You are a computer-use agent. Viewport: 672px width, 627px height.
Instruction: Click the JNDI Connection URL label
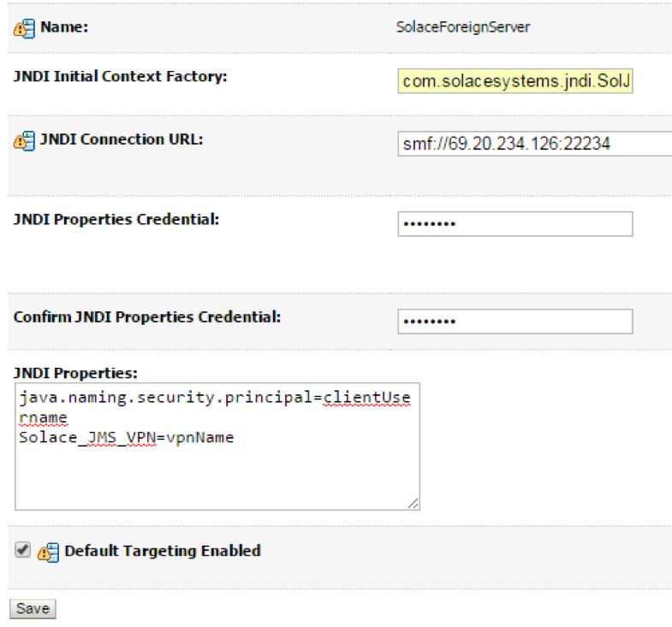click(x=122, y=139)
